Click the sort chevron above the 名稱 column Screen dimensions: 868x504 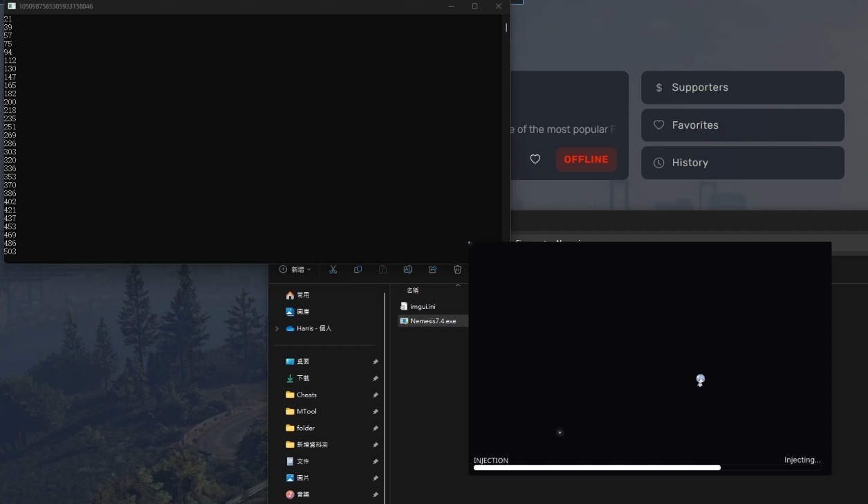click(x=457, y=285)
